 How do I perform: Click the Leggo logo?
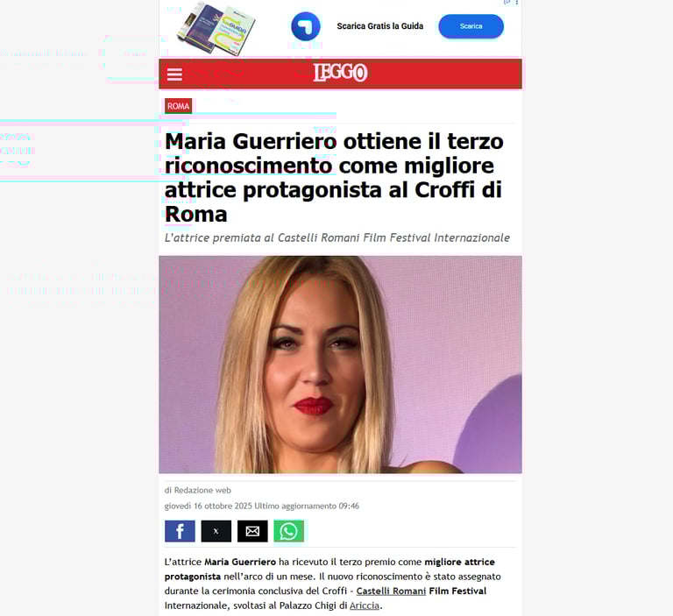340,72
